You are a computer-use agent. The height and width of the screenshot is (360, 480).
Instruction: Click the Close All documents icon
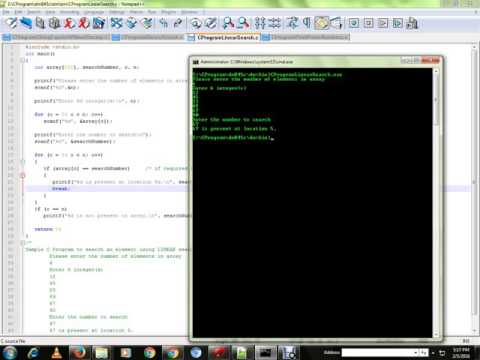pyautogui.click(x=84, y=23)
